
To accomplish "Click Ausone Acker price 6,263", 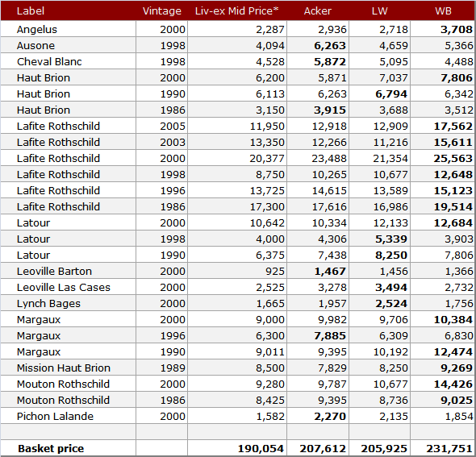I will tap(330, 45).
